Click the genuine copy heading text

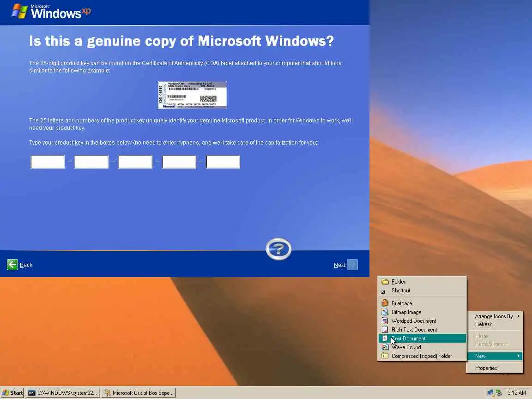(x=181, y=41)
